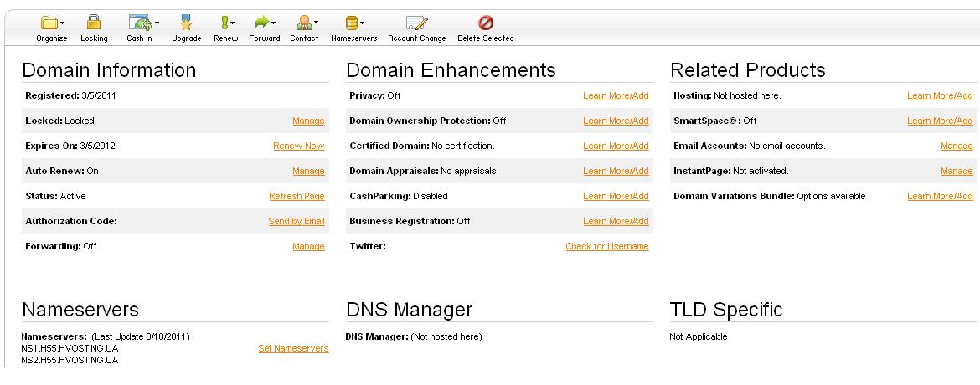The width and height of the screenshot is (980, 385).
Task: Expand the Cash in dropdown arrow
Action: 156,24
